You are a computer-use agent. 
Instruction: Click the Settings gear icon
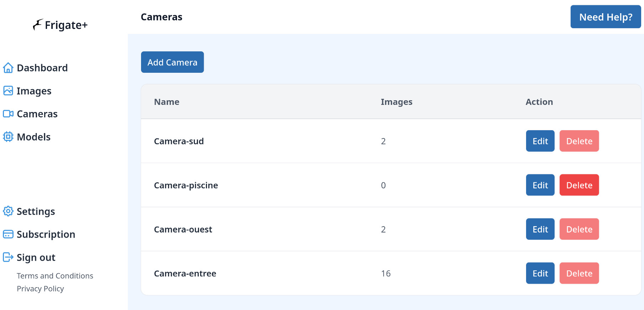pyautogui.click(x=8, y=211)
